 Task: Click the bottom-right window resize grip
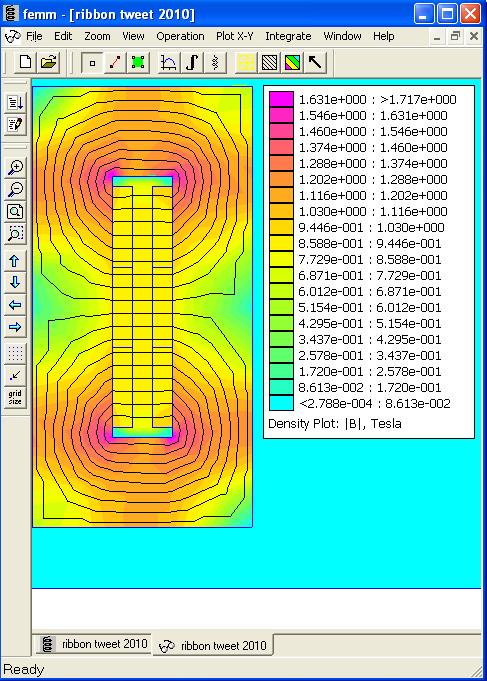point(477,671)
